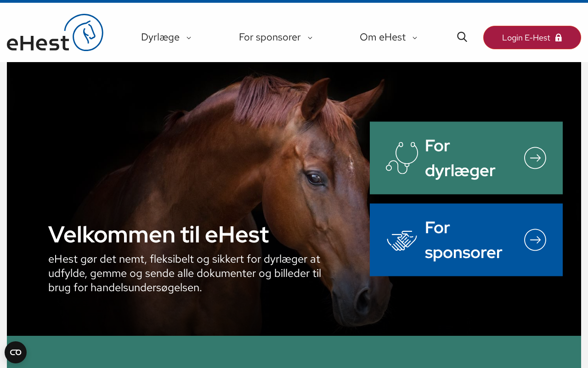The height and width of the screenshot is (368, 588).
Task: Click the eHest logo text
Action: (38, 42)
